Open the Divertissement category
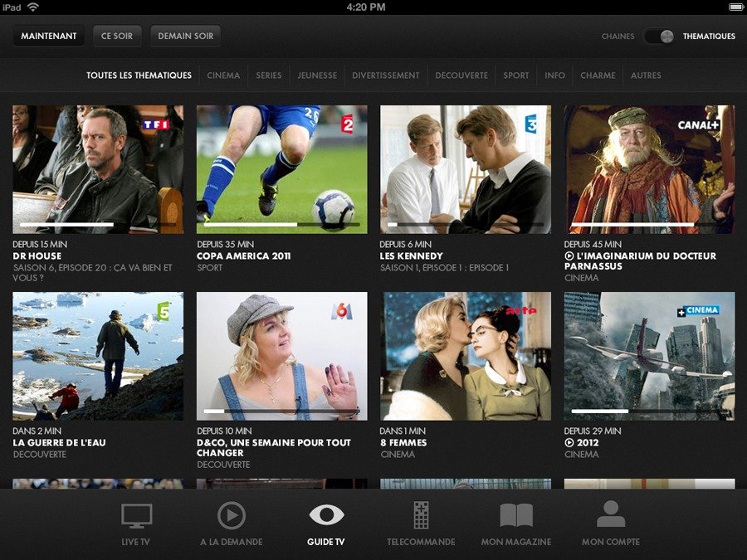This screenshot has height=560, width=747. coord(385,75)
